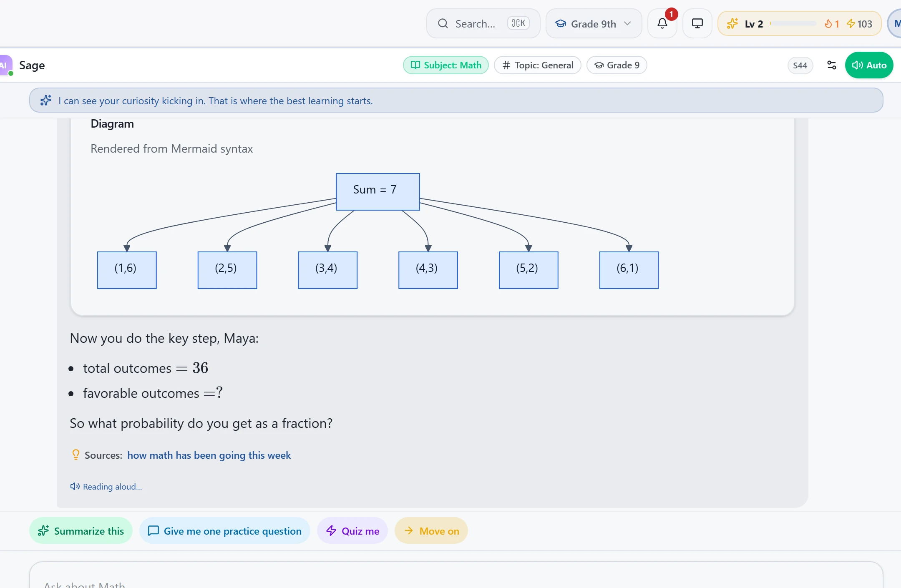Click the monitor display icon
Viewport: 901px width, 588px height.
coord(697,23)
